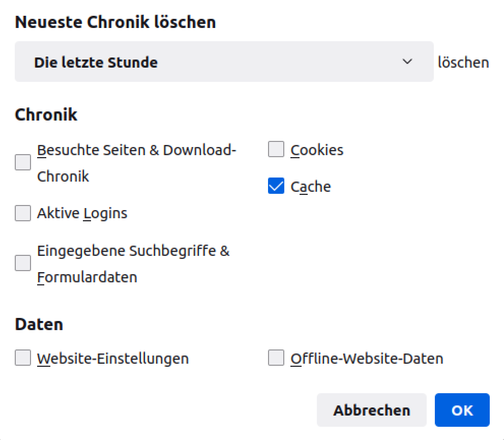Viewport: 504px width, 440px height.
Task: Check the Offline-Website-Daten box
Action: click(276, 358)
